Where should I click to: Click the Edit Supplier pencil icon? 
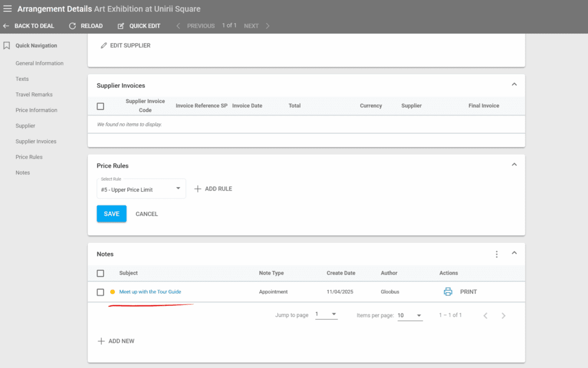click(103, 45)
